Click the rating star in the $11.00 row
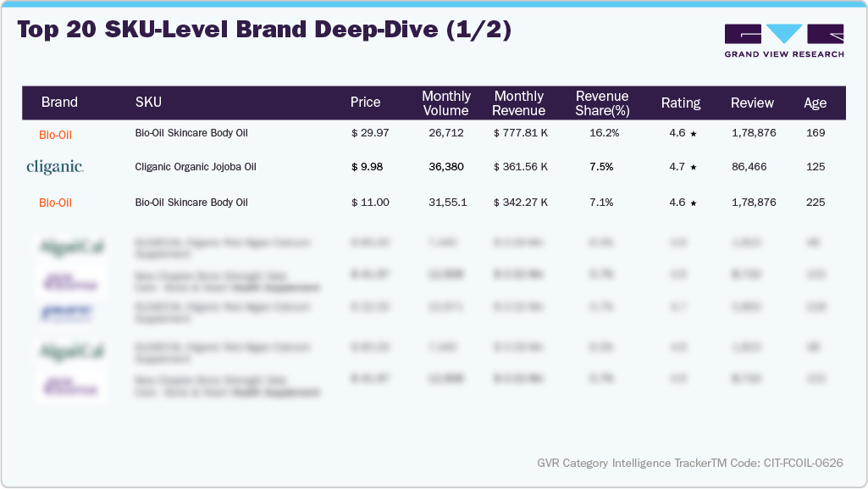The image size is (868, 489). click(693, 203)
